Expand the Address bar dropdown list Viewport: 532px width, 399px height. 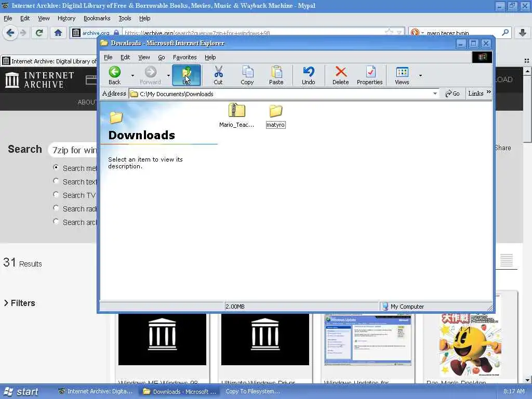coord(435,94)
